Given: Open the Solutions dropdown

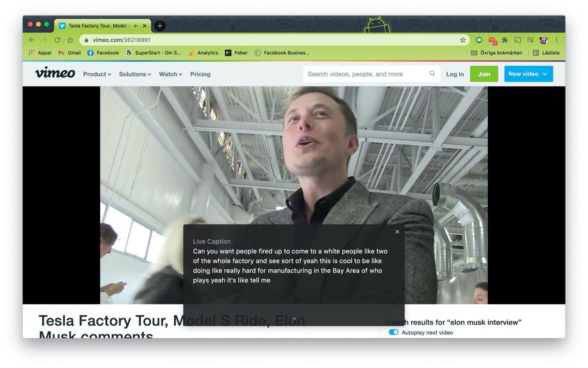Looking at the screenshot, I should [135, 74].
